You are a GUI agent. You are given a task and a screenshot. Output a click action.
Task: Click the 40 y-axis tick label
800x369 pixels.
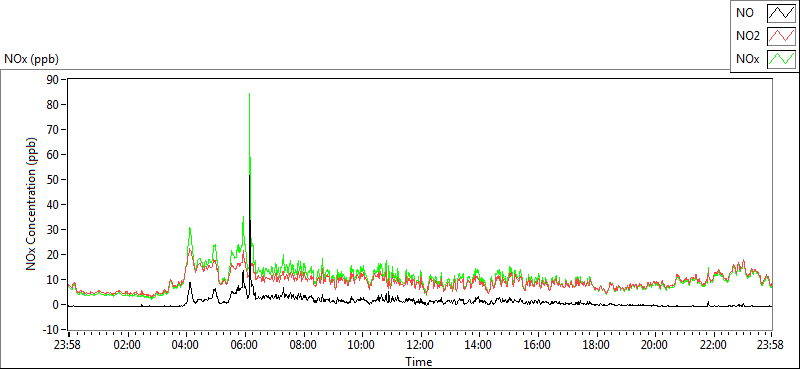53,205
